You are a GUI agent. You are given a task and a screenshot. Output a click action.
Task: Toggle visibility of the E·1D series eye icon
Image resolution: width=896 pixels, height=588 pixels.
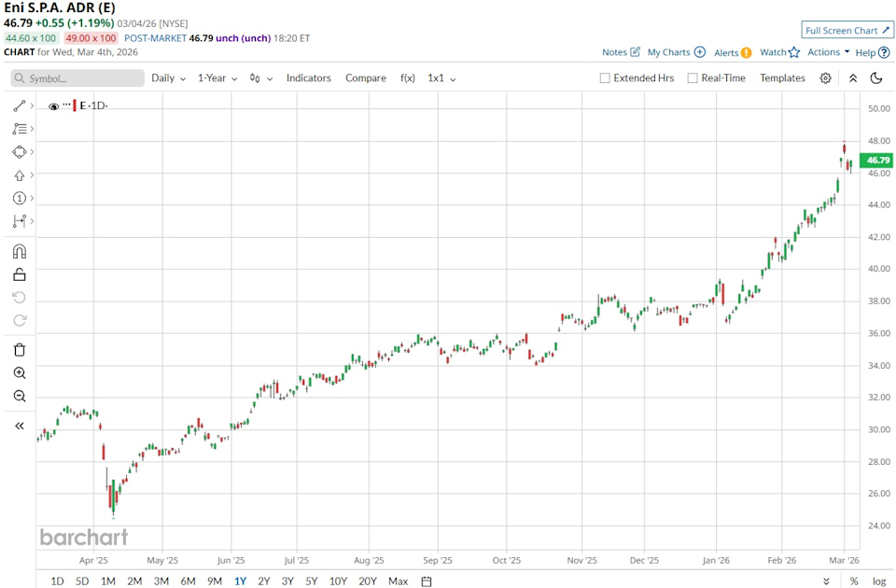tap(53, 105)
